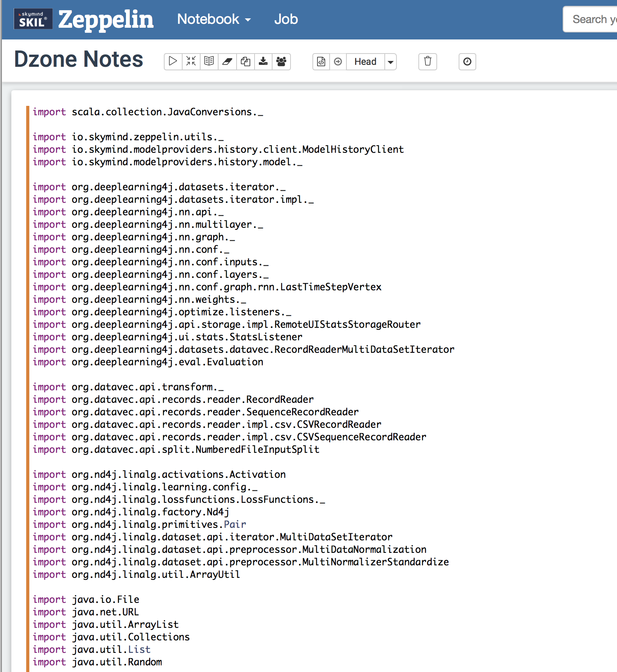
Task: Expand the Head revision dropdown arrow
Action: (x=390, y=62)
